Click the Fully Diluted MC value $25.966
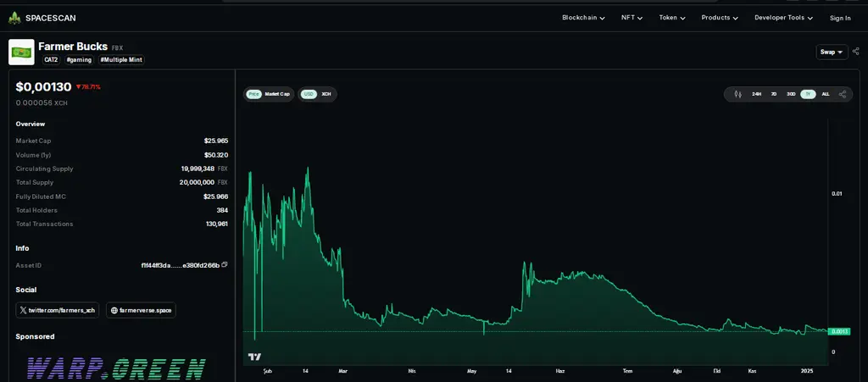Viewport: 868px width, 382px height. pyautogui.click(x=216, y=197)
